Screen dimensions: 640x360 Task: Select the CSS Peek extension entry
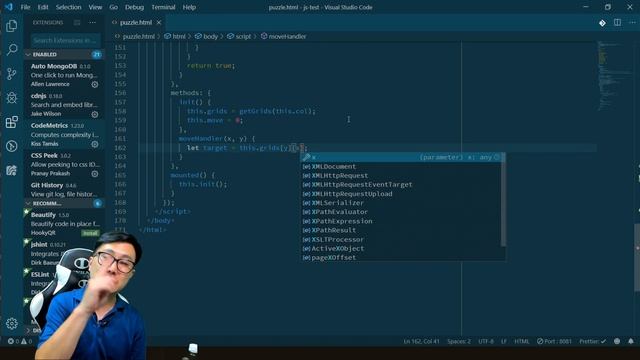[x=64, y=164]
